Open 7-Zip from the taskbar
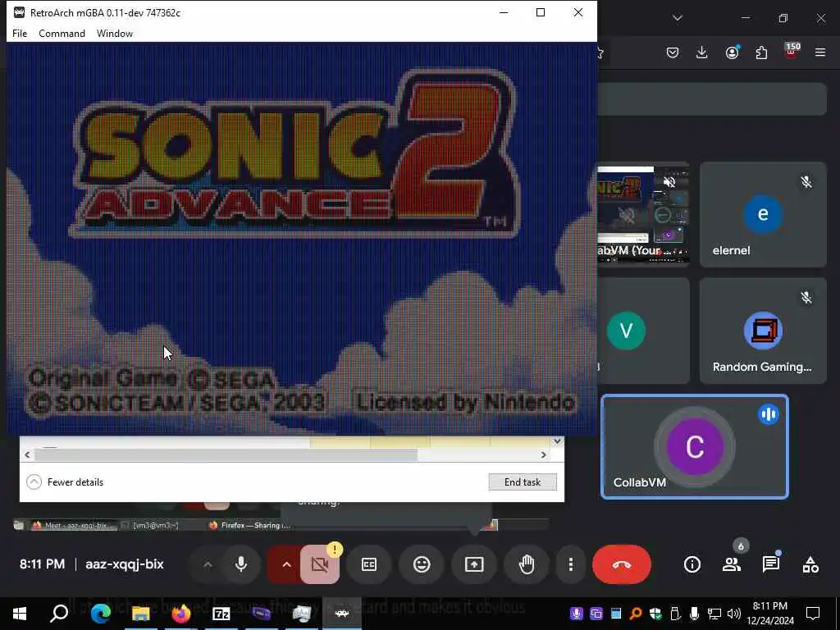 click(221, 614)
